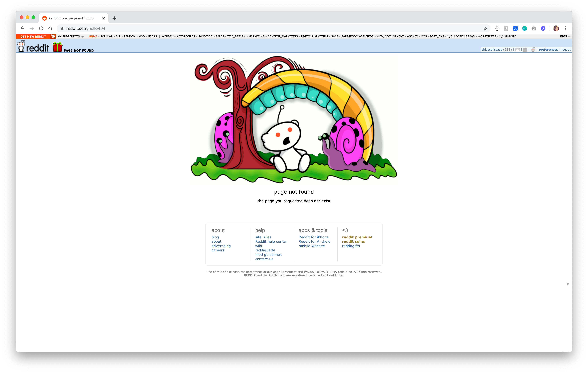The image size is (588, 373).
Task: Open the Chrome three-dot menu
Action: click(x=565, y=28)
